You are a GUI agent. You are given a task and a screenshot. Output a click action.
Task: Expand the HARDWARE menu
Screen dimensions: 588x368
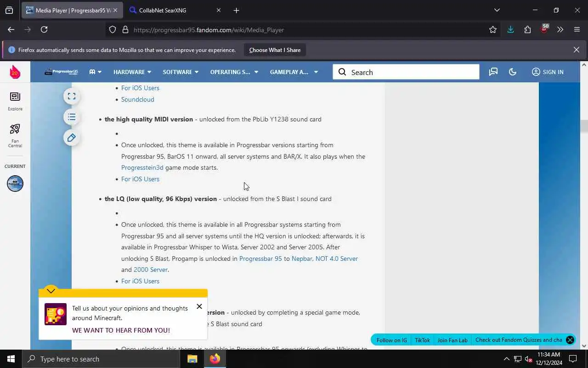point(132,72)
